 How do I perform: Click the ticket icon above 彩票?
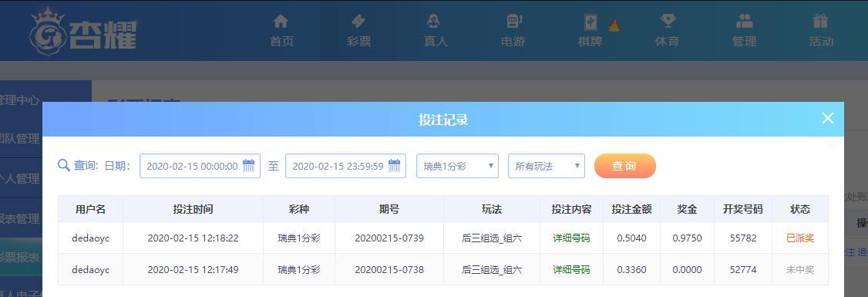point(358,21)
